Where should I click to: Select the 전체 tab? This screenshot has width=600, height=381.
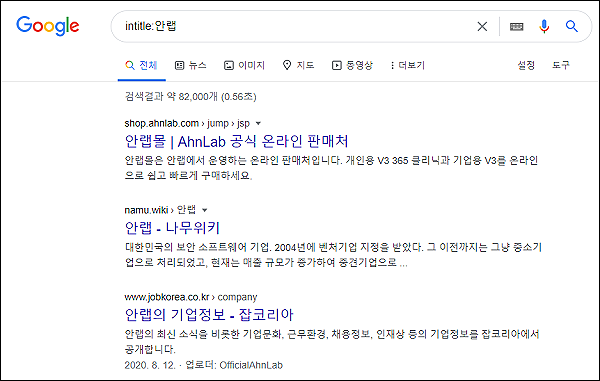pyautogui.click(x=141, y=65)
